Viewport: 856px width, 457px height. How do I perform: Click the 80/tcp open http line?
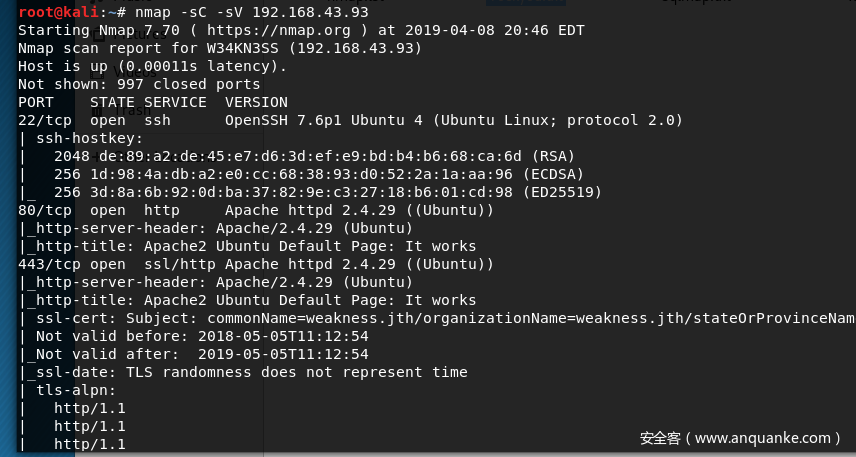point(256,210)
